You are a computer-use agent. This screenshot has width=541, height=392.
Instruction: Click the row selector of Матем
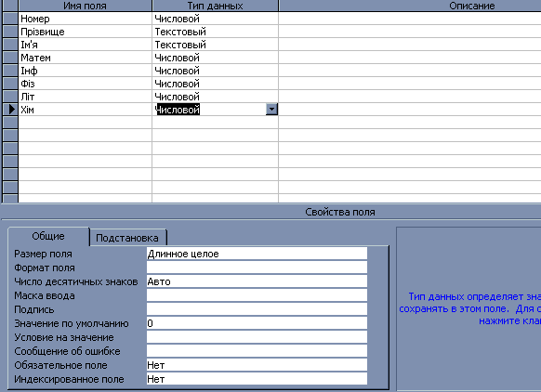[x=10, y=58]
